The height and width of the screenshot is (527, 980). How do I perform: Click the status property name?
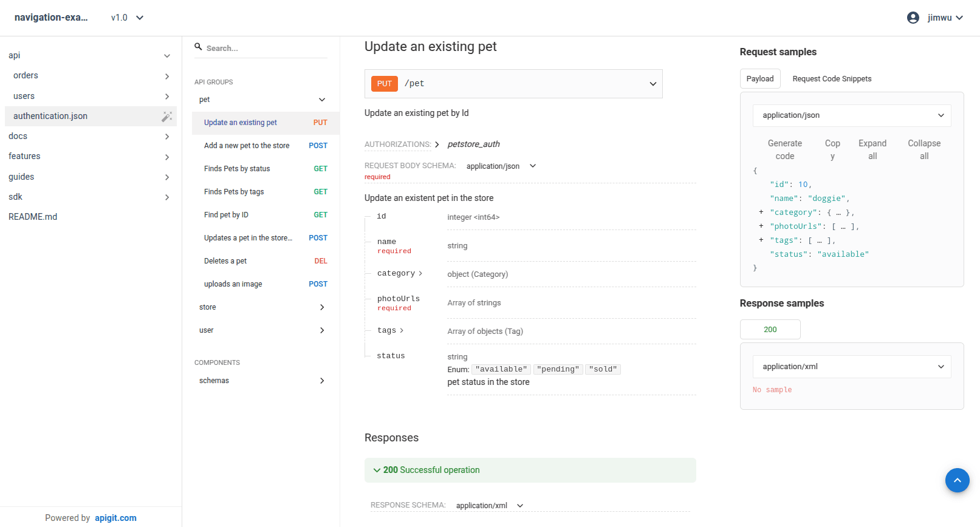click(x=391, y=356)
